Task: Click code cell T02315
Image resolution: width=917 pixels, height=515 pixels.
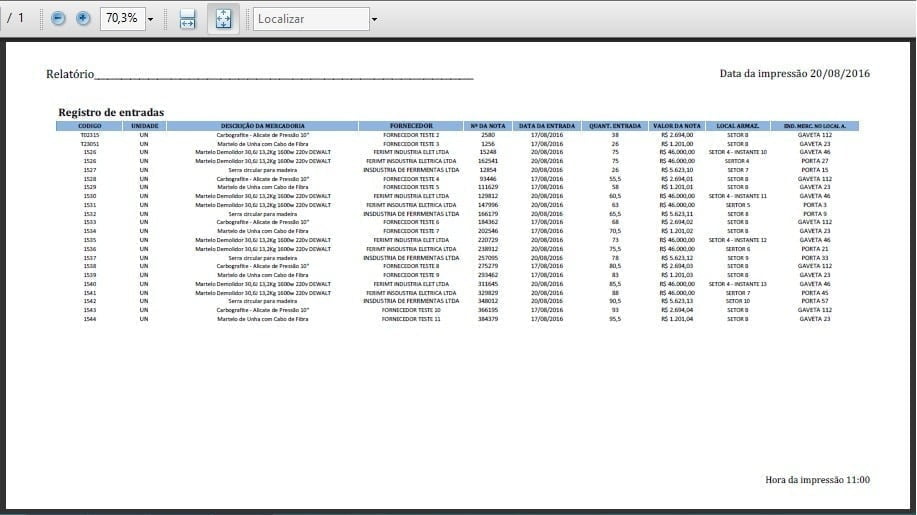Action: pyautogui.click(x=89, y=135)
